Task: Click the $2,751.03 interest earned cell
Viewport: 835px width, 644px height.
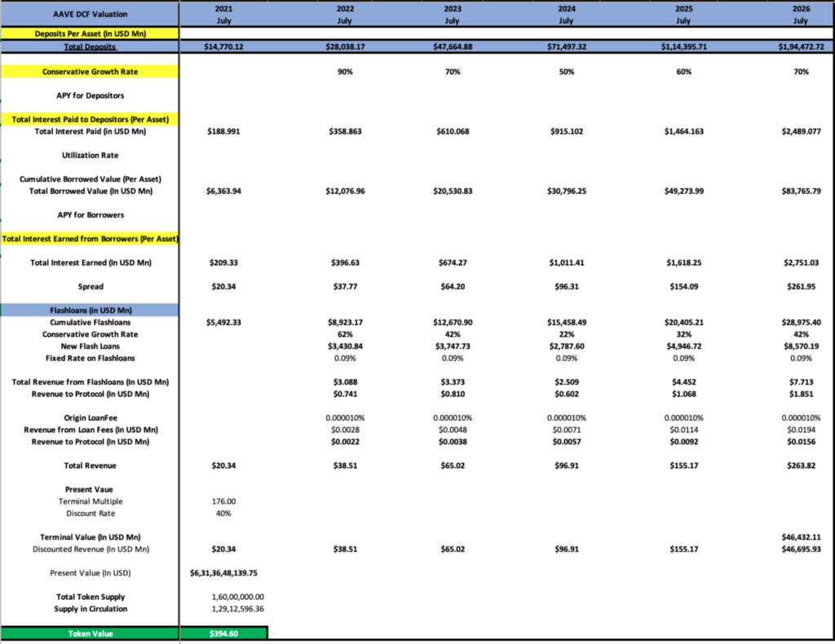Action: (801, 263)
